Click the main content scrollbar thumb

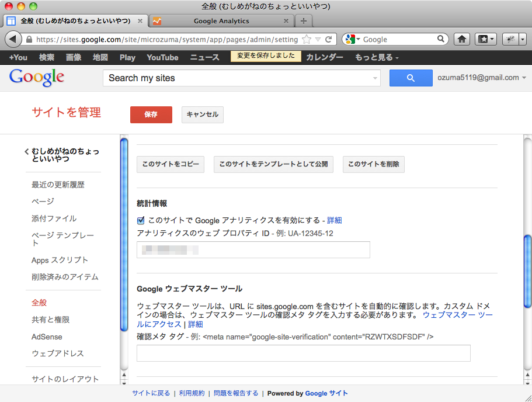[x=527, y=271]
